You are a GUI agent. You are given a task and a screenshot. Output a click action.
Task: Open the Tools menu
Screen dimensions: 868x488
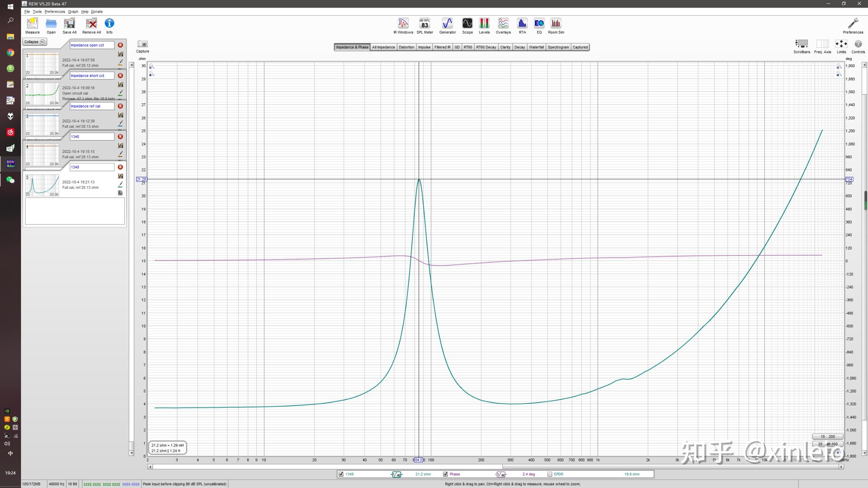click(37, 11)
